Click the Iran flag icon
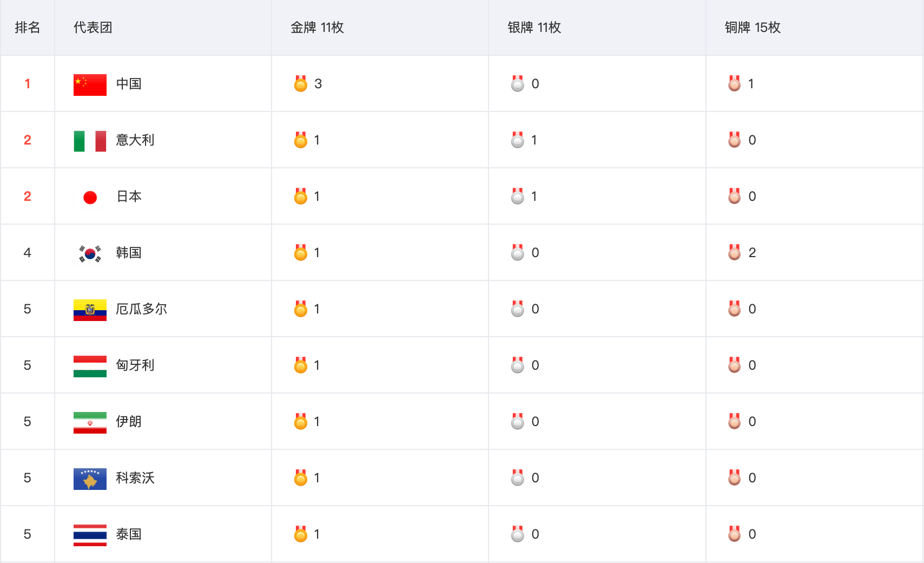The image size is (924, 563). click(90, 422)
